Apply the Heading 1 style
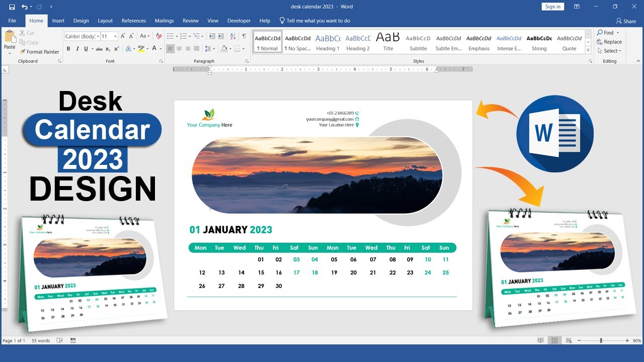 (x=328, y=42)
